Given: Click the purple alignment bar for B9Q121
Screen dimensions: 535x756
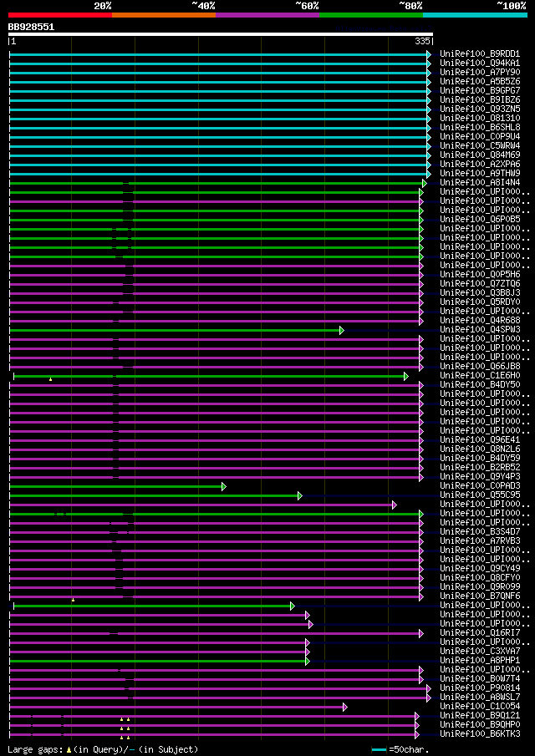Looking at the screenshot, I should pos(212,717).
